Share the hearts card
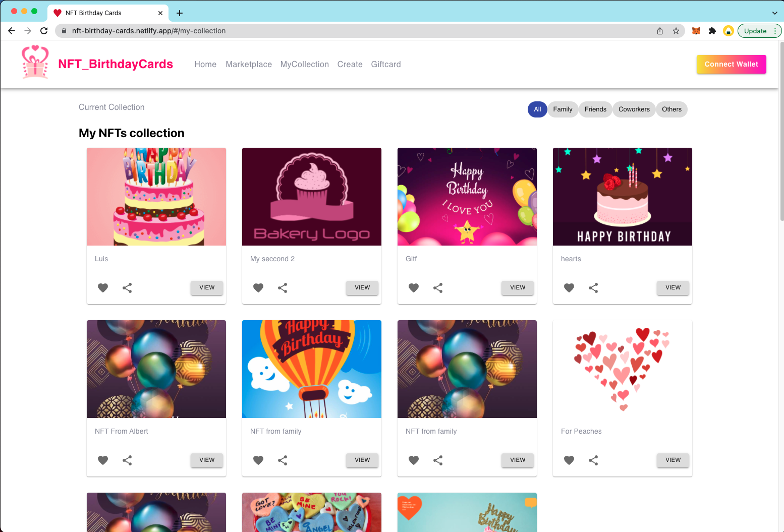Screen dimensions: 784x532 (x=593, y=288)
